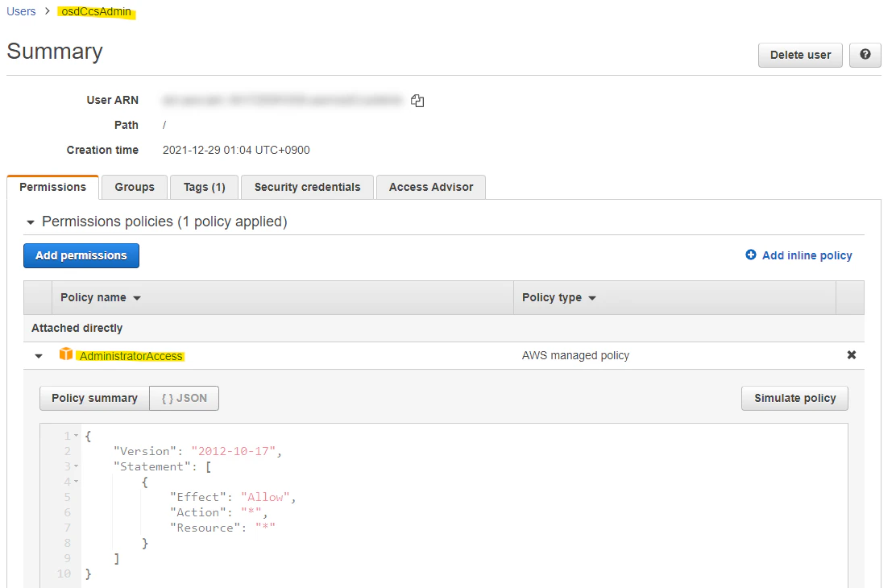This screenshot has width=896, height=588.
Task: Click the Delete user button
Action: point(800,55)
